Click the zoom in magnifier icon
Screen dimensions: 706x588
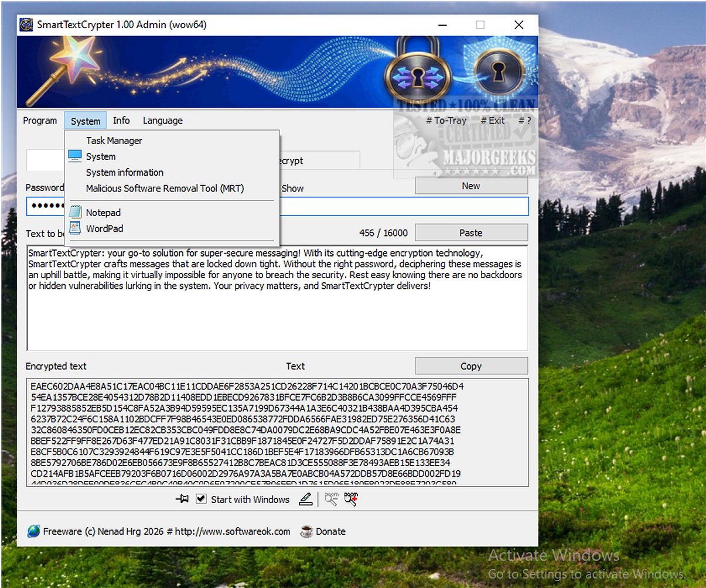tap(351, 499)
